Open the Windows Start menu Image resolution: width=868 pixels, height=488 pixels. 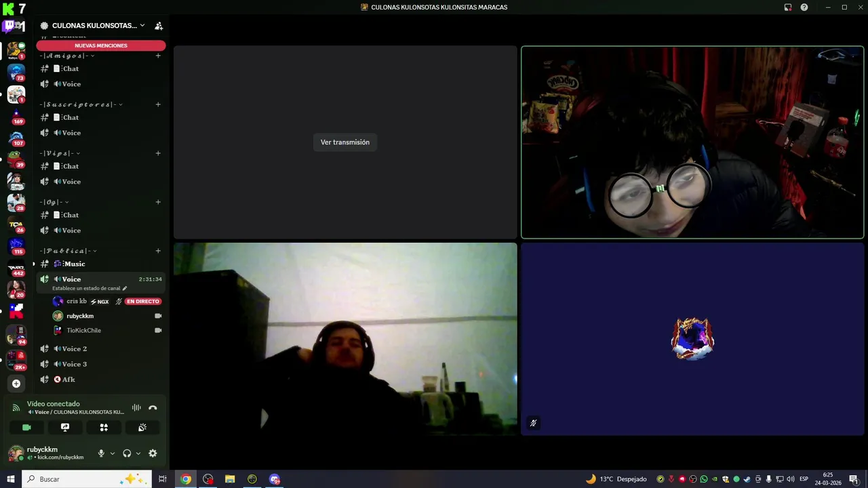tap(11, 479)
